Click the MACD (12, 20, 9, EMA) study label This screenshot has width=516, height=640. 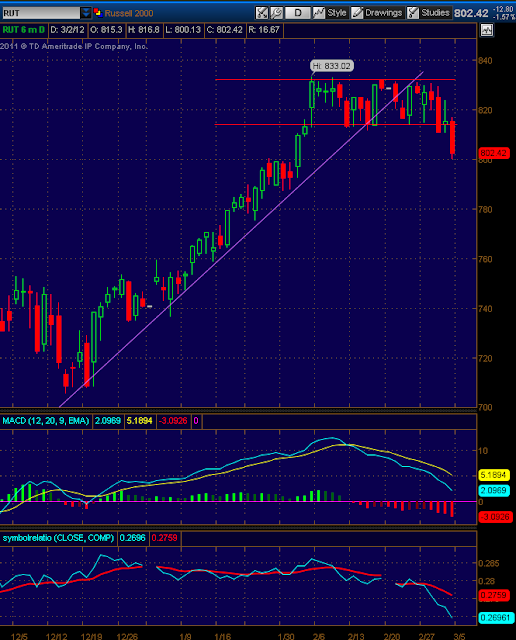(x=46, y=421)
